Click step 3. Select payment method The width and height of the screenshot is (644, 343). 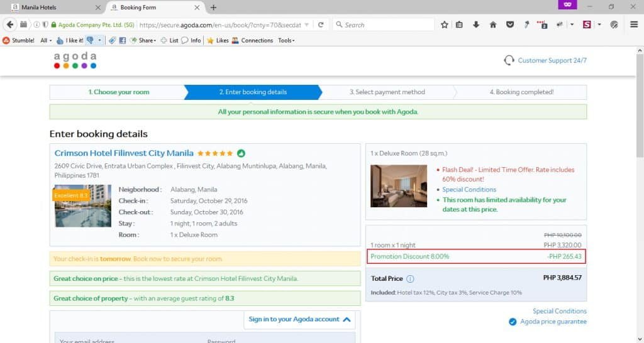pyautogui.click(x=387, y=92)
